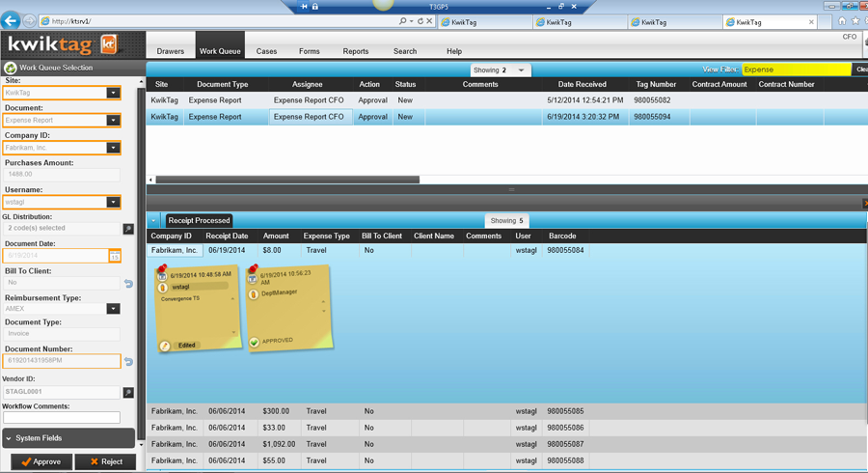Click the View Filter Expense field
868x473 pixels.
point(796,70)
